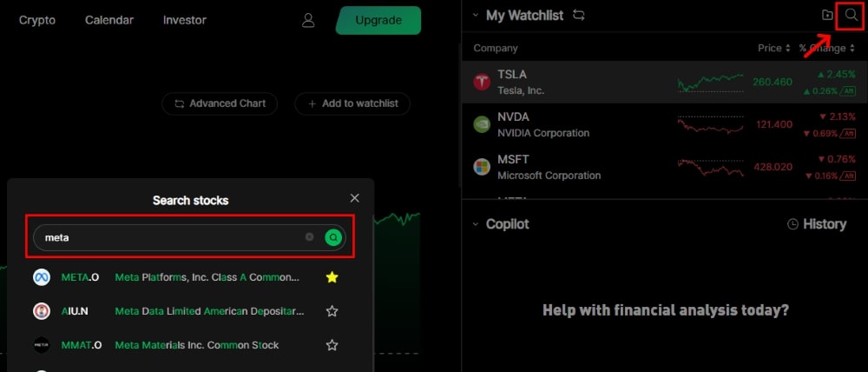Click the green Upgrade button

coord(378,20)
